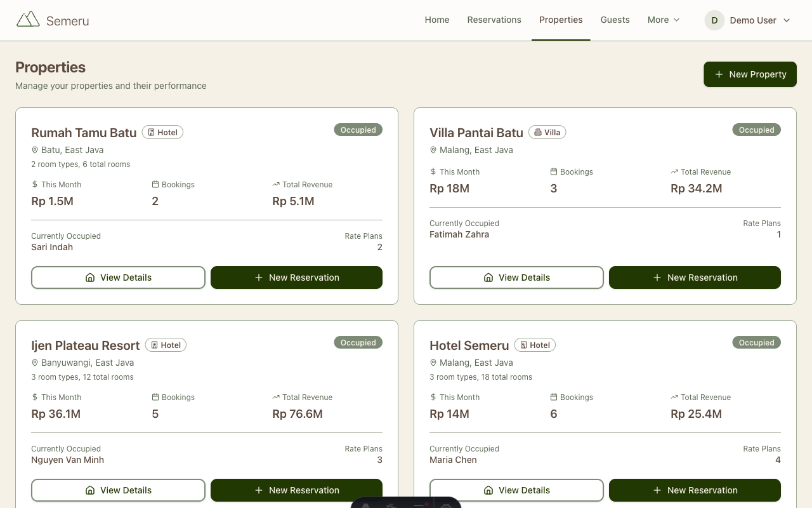The width and height of the screenshot is (812, 508).
Task: Click guest name Nguyen Van Minh
Action: (x=67, y=460)
